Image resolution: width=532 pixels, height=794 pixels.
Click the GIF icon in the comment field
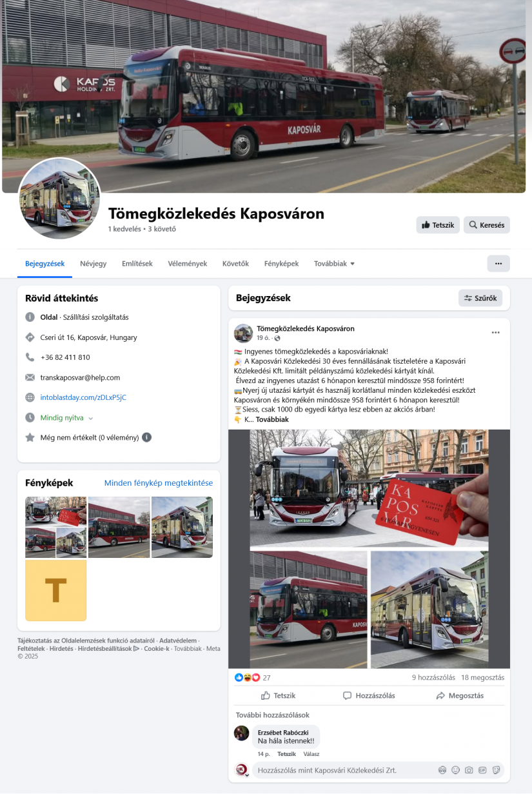tap(482, 770)
